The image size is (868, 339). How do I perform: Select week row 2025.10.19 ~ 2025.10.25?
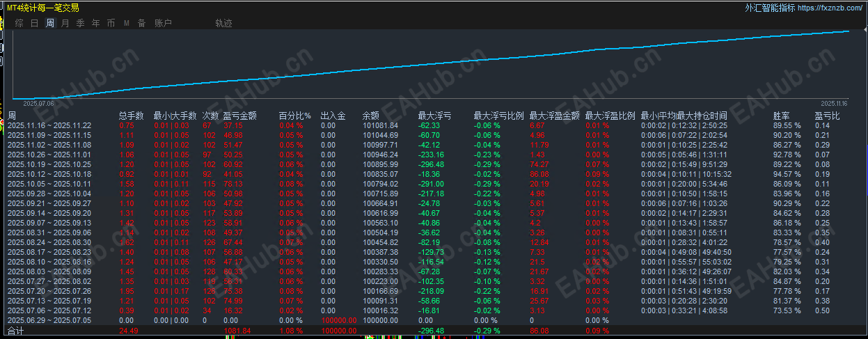(49, 164)
